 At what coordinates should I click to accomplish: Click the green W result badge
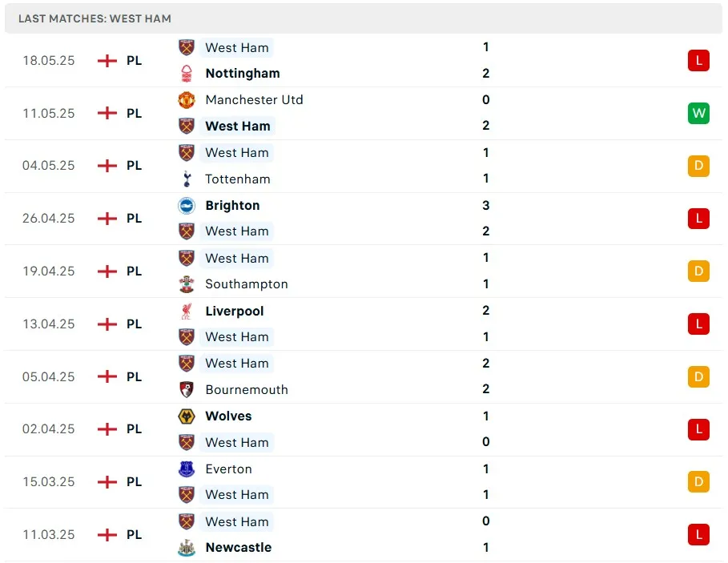(x=698, y=113)
